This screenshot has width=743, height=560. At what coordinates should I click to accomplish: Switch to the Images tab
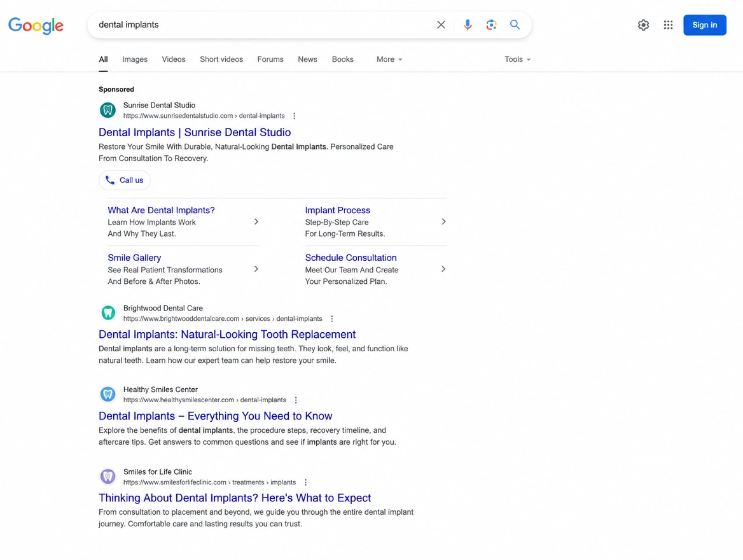pyautogui.click(x=135, y=59)
